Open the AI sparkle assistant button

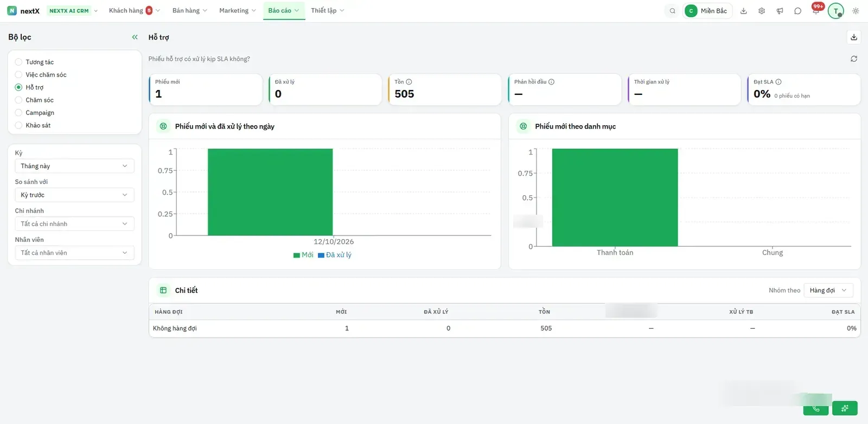845,408
